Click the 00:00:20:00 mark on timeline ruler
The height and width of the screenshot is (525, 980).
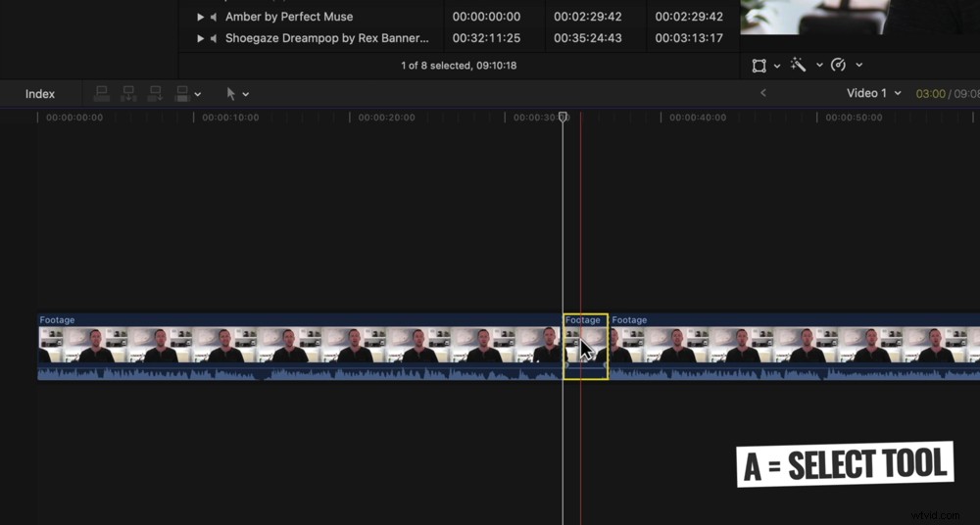[x=386, y=118]
